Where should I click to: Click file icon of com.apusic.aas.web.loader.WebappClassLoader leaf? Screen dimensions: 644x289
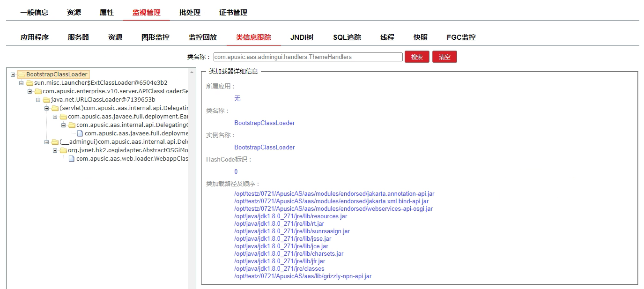coord(72,159)
